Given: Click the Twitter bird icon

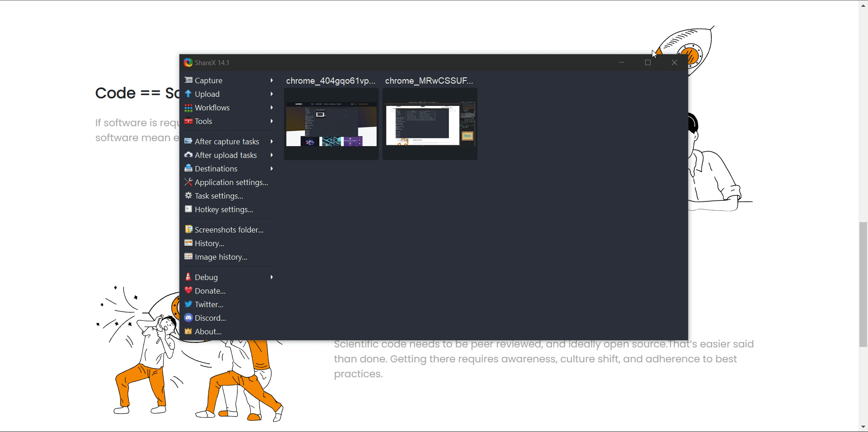Looking at the screenshot, I should coord(189,304).
